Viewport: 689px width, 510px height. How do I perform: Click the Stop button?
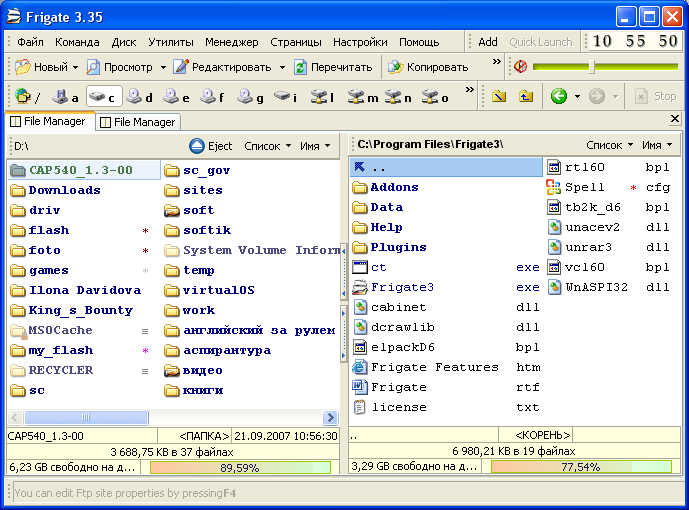point(656,96)
